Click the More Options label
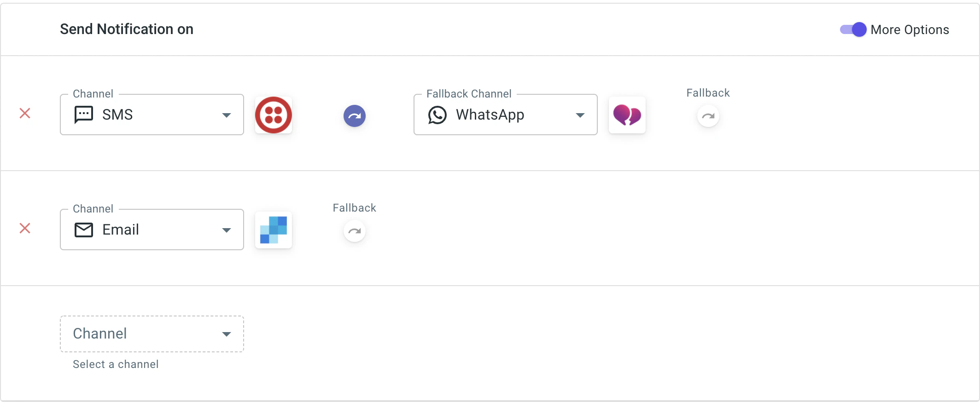 pyautogui.click(x=910, y=29)
